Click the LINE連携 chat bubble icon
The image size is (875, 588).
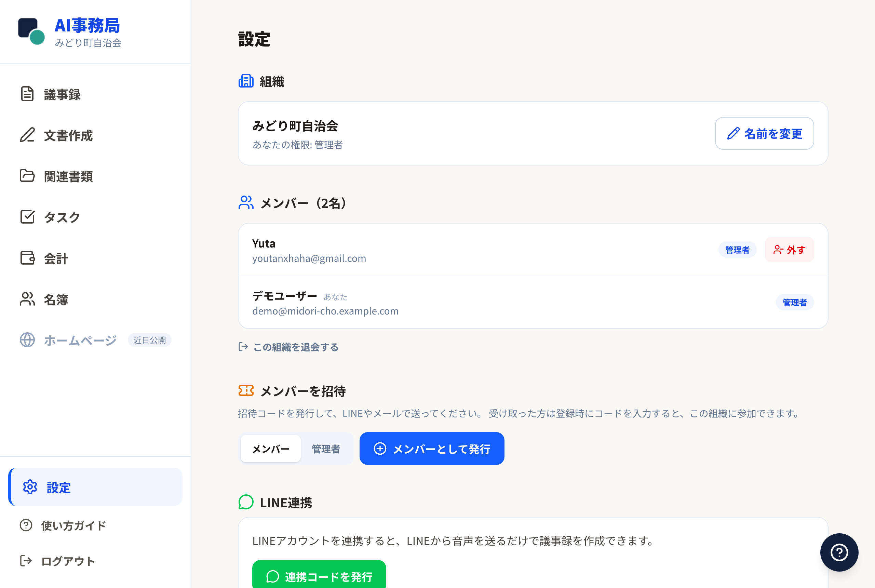click(x=246, y=502)
